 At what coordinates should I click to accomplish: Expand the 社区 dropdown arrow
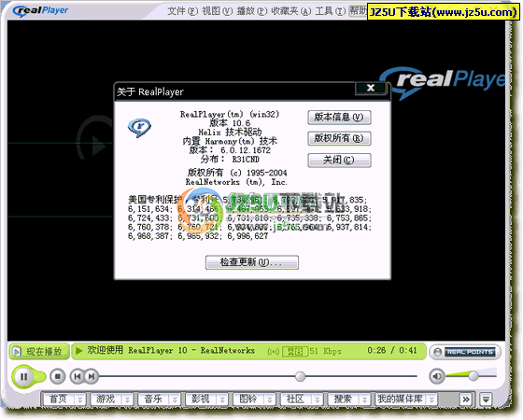click(317, 399)
